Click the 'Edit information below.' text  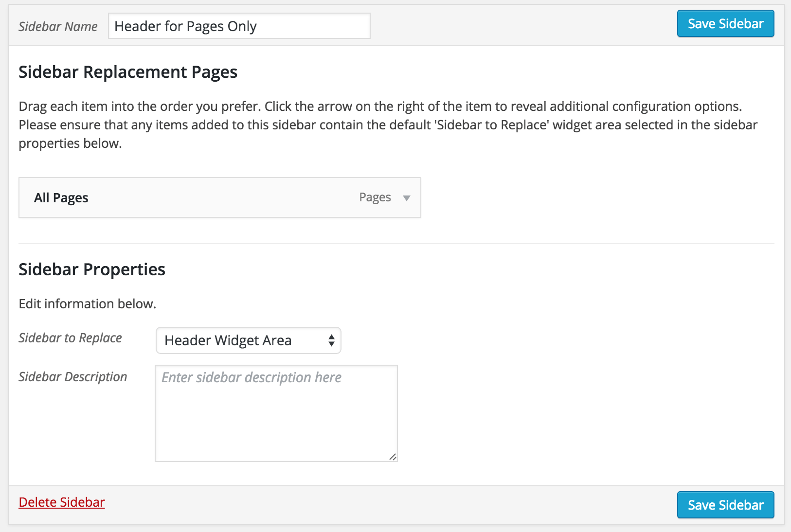(88, 304)
